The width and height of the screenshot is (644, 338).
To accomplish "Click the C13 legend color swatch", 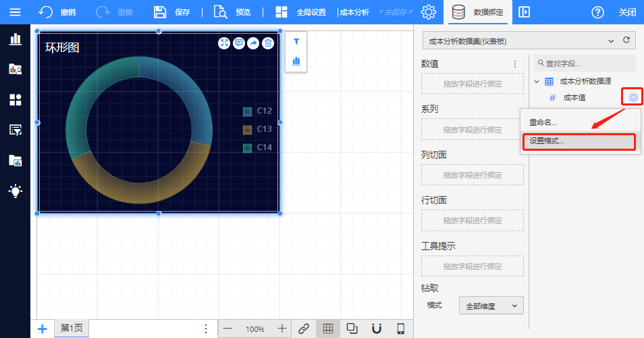I will pos(248,129).
